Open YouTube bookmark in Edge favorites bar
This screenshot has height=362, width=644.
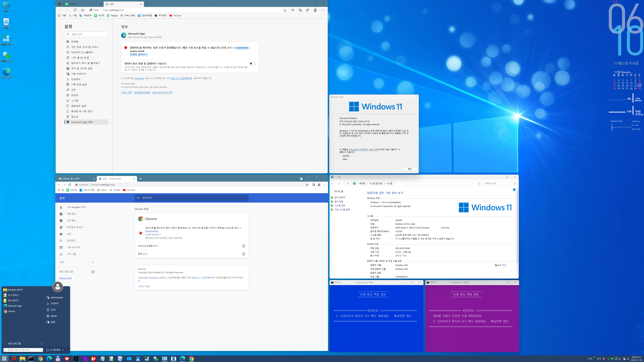[x=175, y=15]
